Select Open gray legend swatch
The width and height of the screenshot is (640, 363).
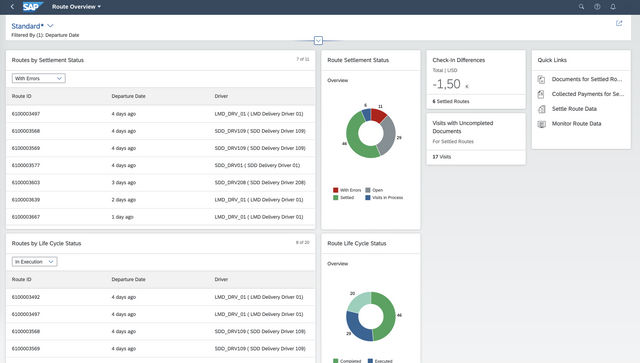pyautogui.click(x=368, y=190)
